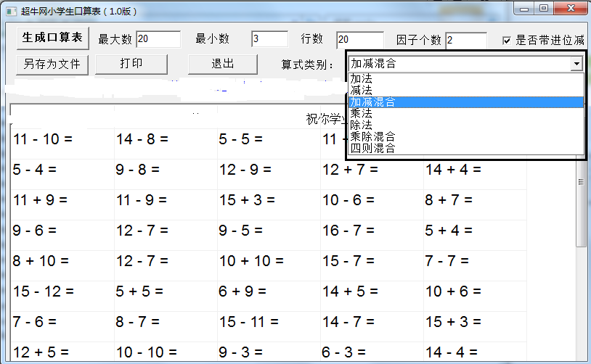Maximize the 口算表 window
This screenshot has height=364, width=591.
coord(544,9)
